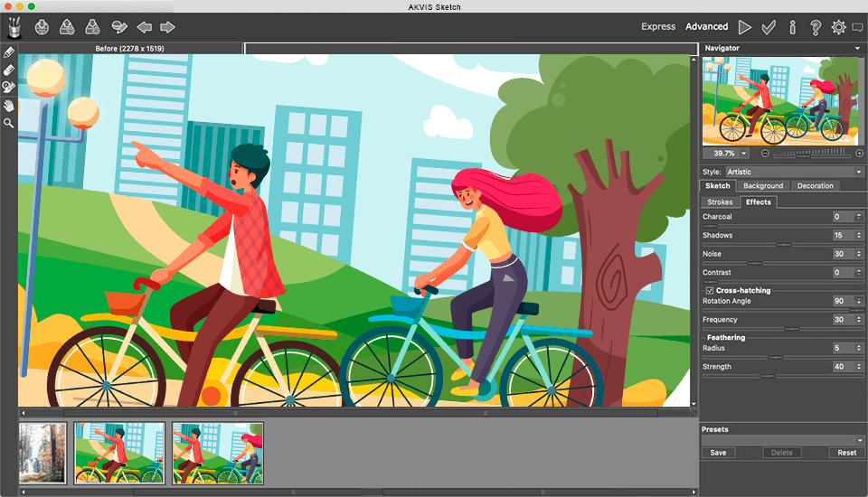This screenshot has width=868, height=497.
Task: Switch to Express mode
Action: coord(658,27)
